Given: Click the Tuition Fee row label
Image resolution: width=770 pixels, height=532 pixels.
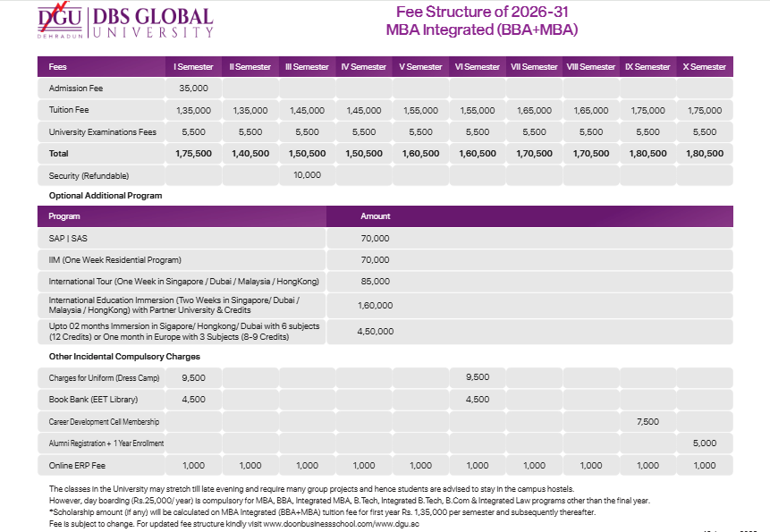Looking at the screenshot, I should [68, 111].
